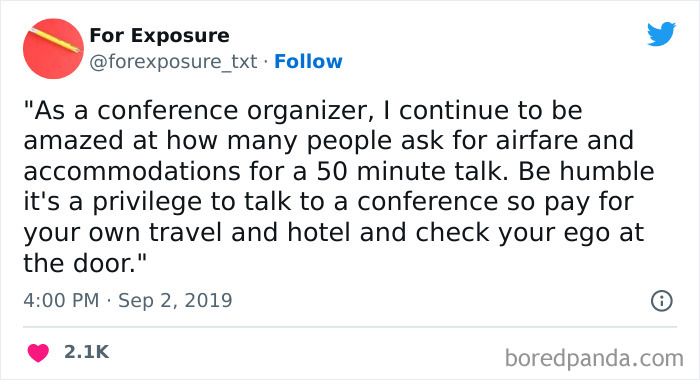Click the divider line above the likes

[x=350, y=327]
